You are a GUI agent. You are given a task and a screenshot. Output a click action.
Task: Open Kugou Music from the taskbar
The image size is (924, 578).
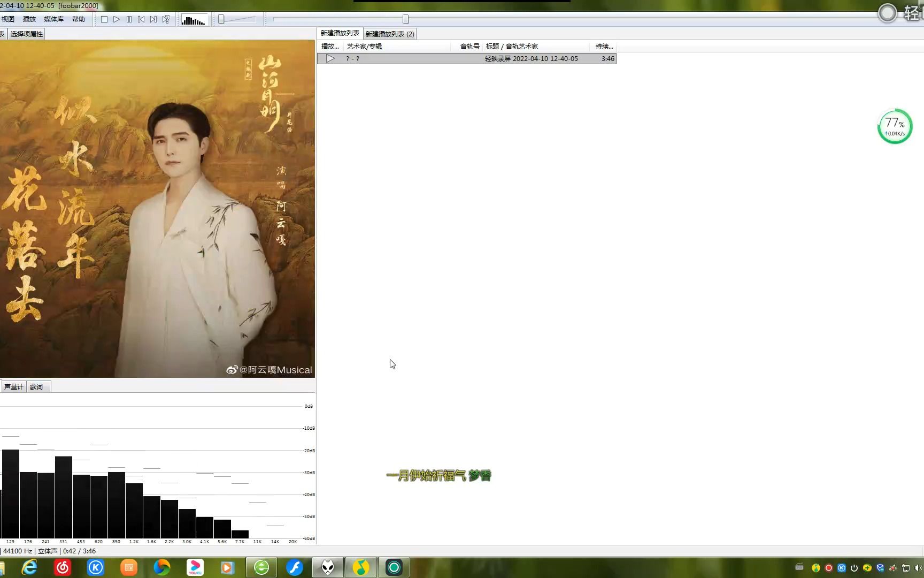[x=96, y=567]
